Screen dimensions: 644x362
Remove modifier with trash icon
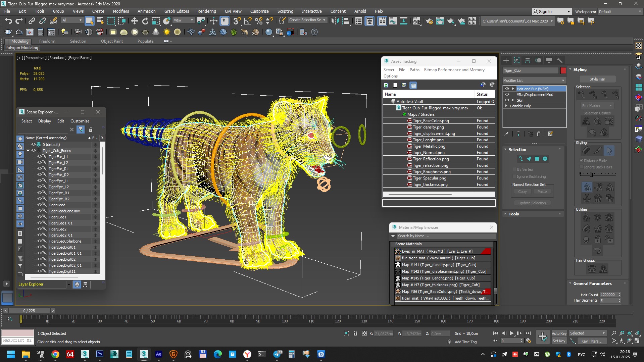coord(539,134)
